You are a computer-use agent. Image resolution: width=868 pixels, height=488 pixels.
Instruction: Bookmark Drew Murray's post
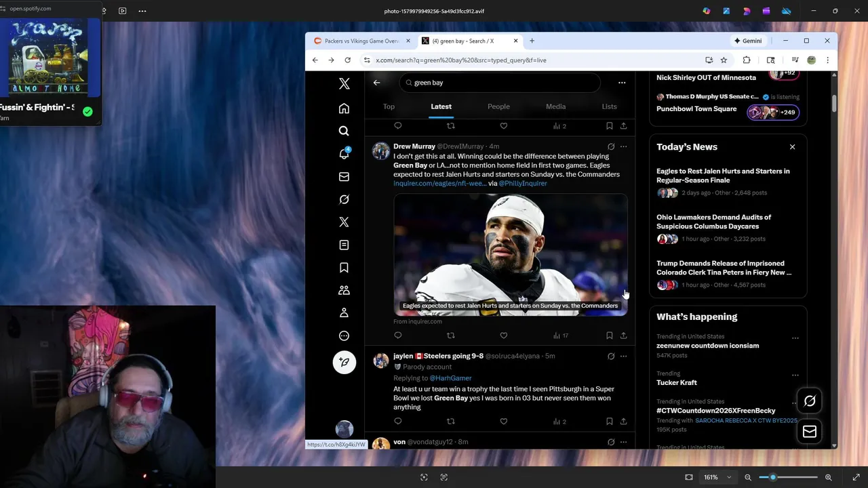(x=609, y=335)
